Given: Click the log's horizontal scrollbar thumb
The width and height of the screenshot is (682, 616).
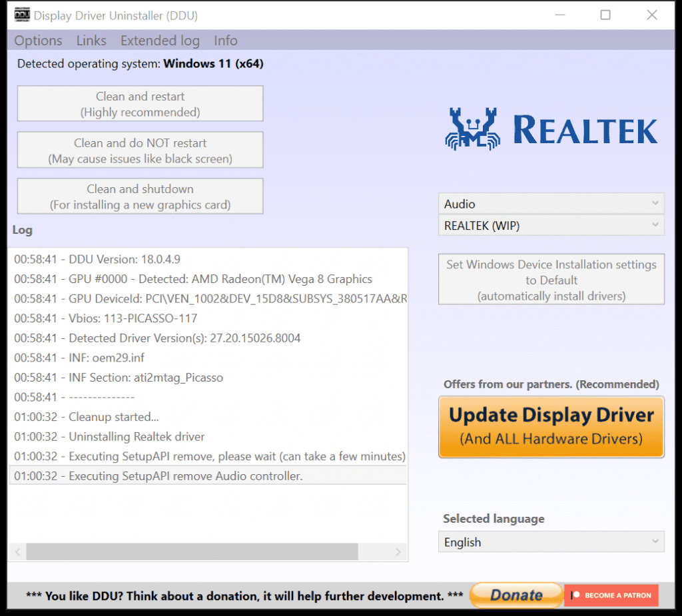Looking at the screenshot, I should pos(192,551).
